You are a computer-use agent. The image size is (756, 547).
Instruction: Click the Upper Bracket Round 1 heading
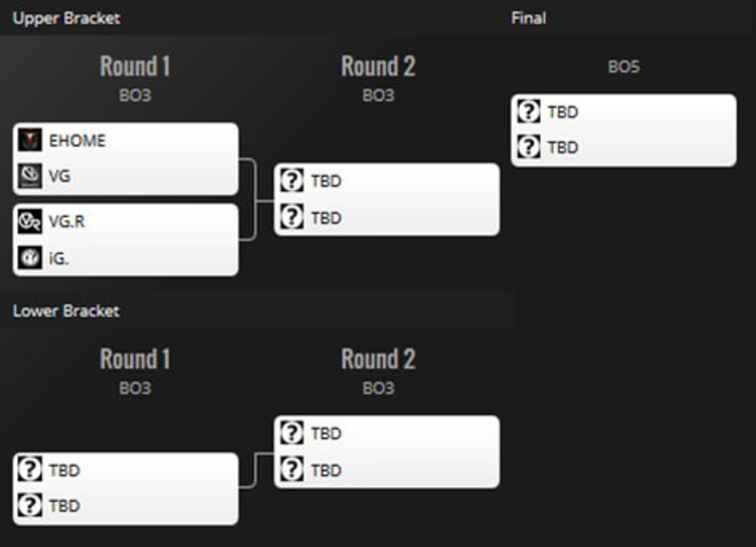135,66
